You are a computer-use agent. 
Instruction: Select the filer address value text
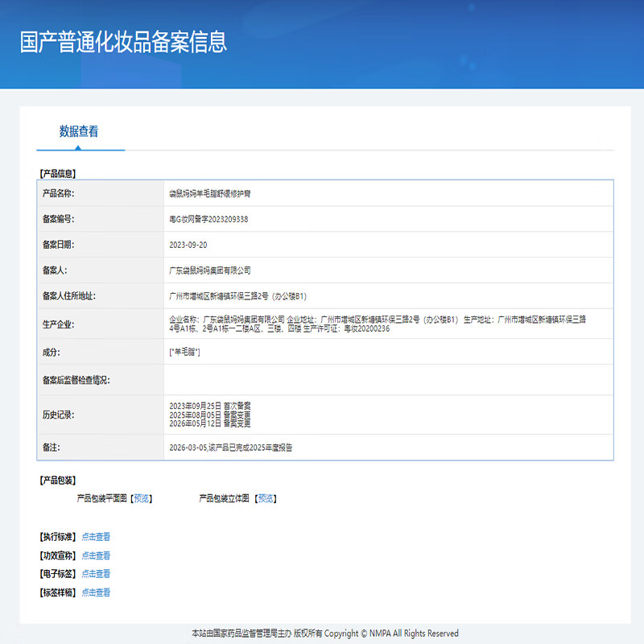[237, 296]
